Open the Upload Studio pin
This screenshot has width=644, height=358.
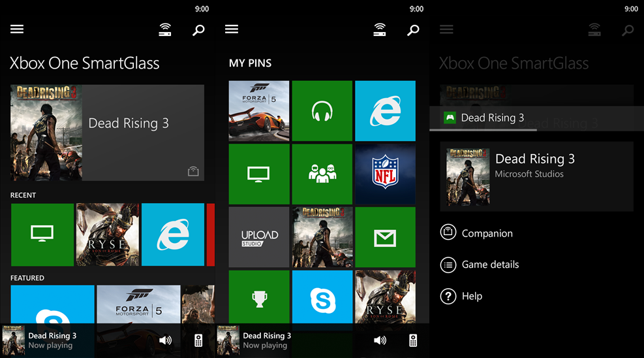pos(259,237)
